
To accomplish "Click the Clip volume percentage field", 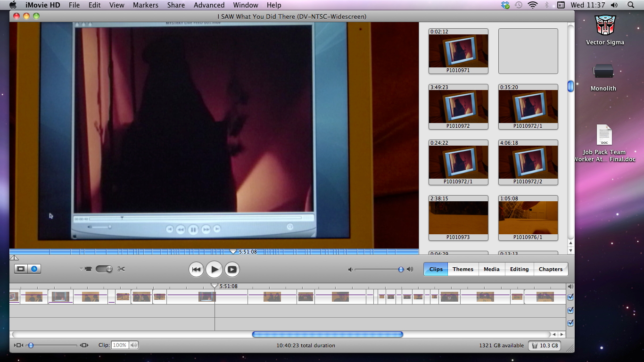I will (119, 346).
